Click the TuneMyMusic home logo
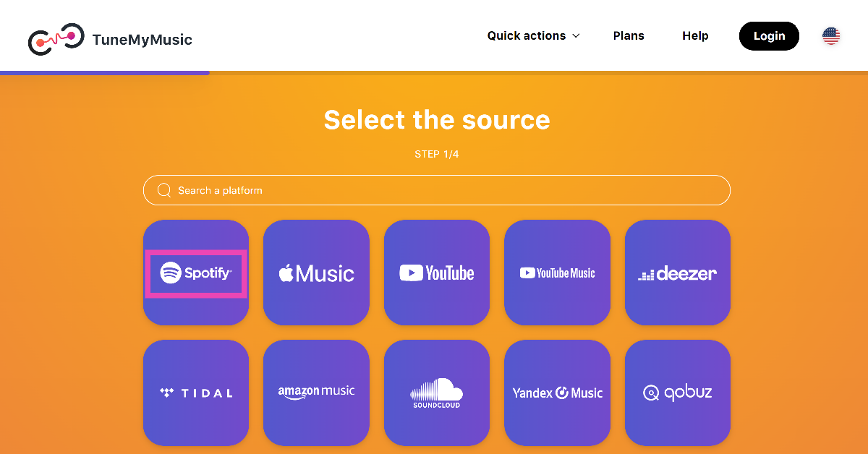 (x=56, y=39)
